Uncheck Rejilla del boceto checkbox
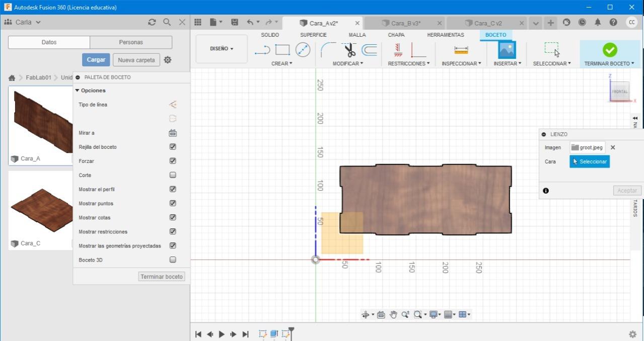 pos(173,147)
